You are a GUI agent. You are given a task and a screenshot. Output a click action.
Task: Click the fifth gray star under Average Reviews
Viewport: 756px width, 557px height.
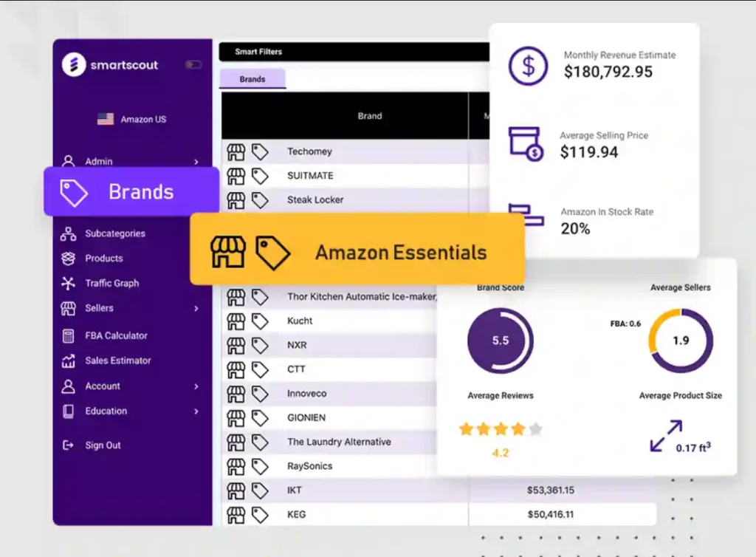click(535, 428)
